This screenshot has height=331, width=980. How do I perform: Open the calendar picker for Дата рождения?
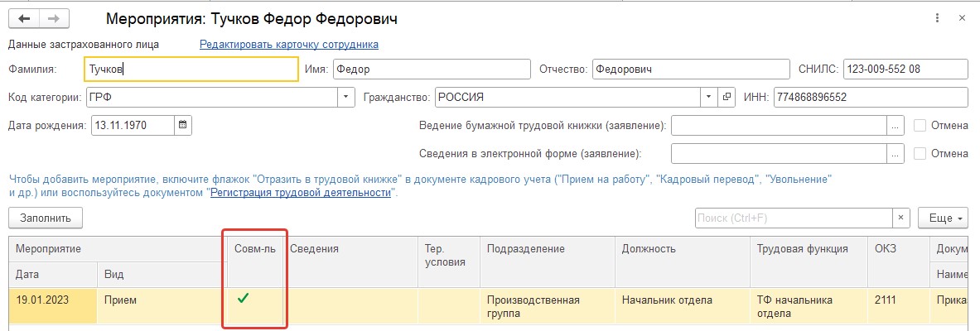182,125
